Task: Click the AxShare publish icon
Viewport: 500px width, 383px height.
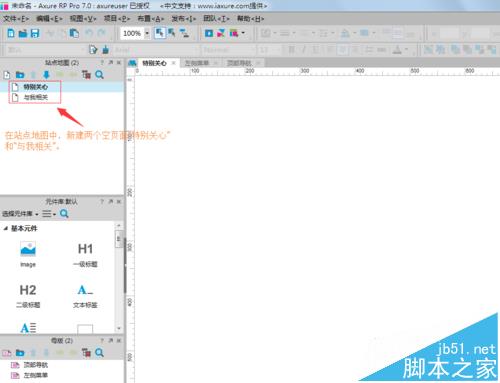Action: pyautogui.click(x=221, y=33)
